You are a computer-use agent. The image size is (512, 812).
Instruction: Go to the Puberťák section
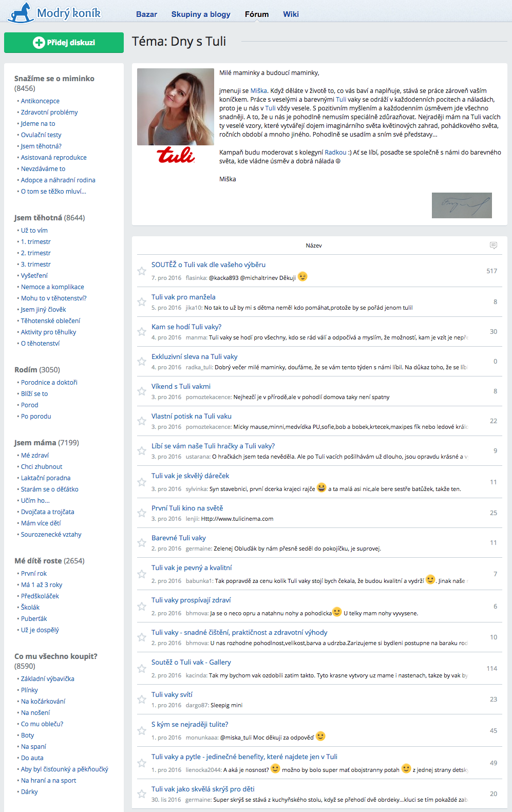(34, 619)
